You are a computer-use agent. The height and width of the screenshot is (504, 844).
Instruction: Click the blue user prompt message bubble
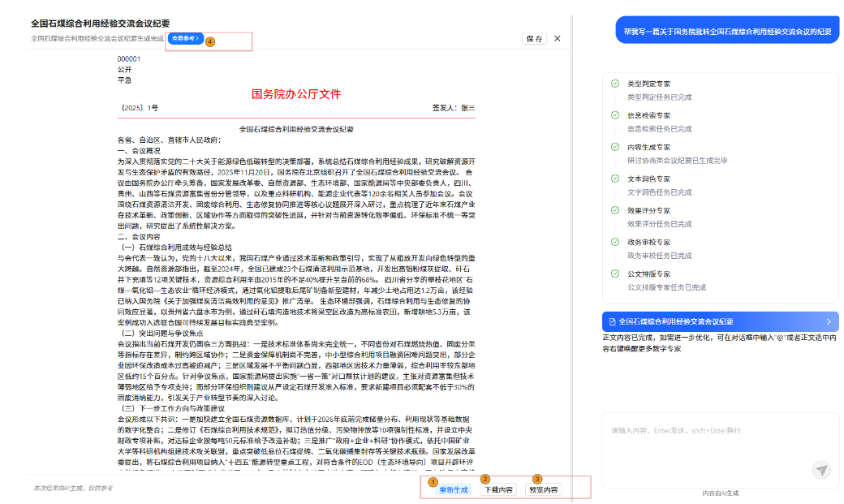pos(726,32)
